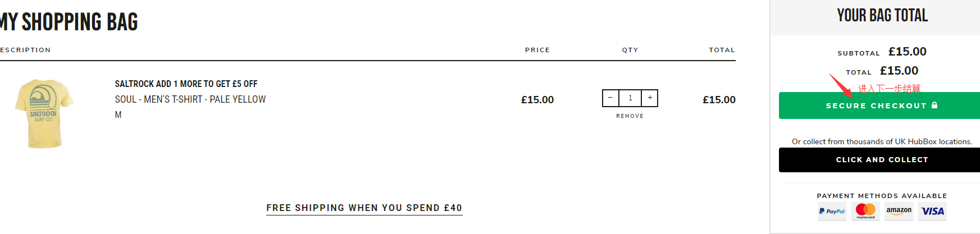Click the QTY column header
The width and height of the screenshot is (980, 234).
[630, 50]
